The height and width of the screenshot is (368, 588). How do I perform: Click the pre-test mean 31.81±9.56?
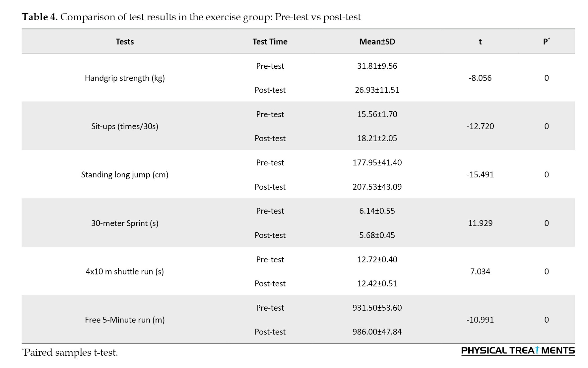377,66
